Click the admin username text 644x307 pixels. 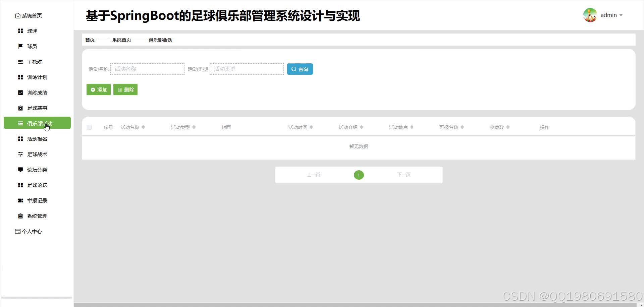click(608, 15)
